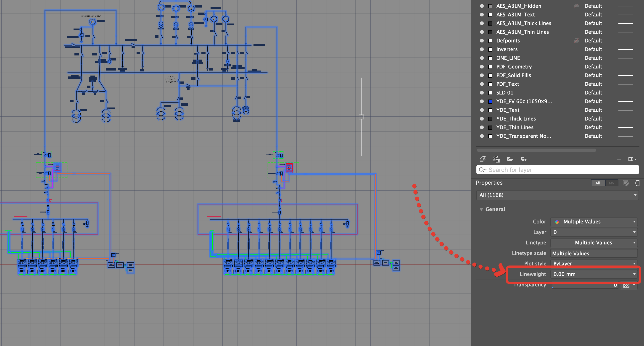The image size is (644, 346).
Task: Click the blue color swatch of YDE_PV layer
Action: [490, 101]
